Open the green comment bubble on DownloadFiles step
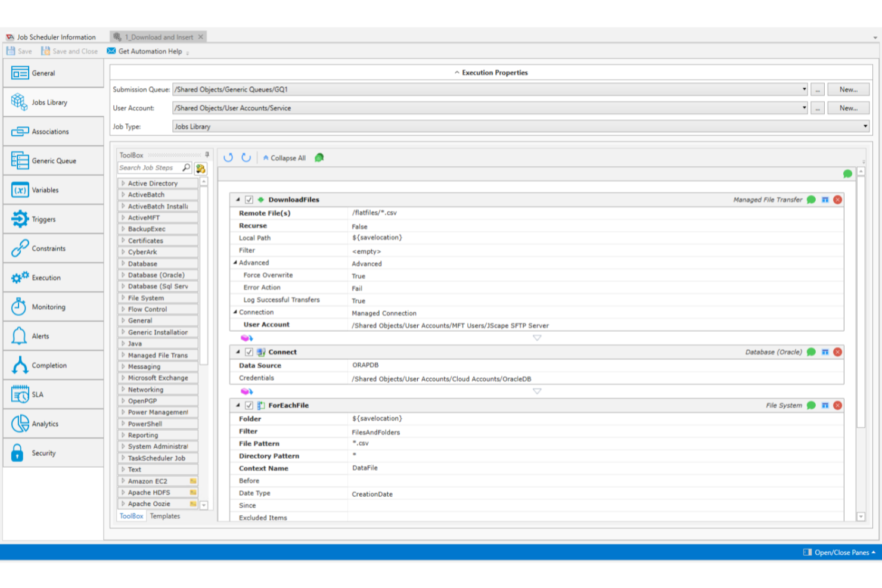Viewport: 882px width, 588px height. pos(810,200)
